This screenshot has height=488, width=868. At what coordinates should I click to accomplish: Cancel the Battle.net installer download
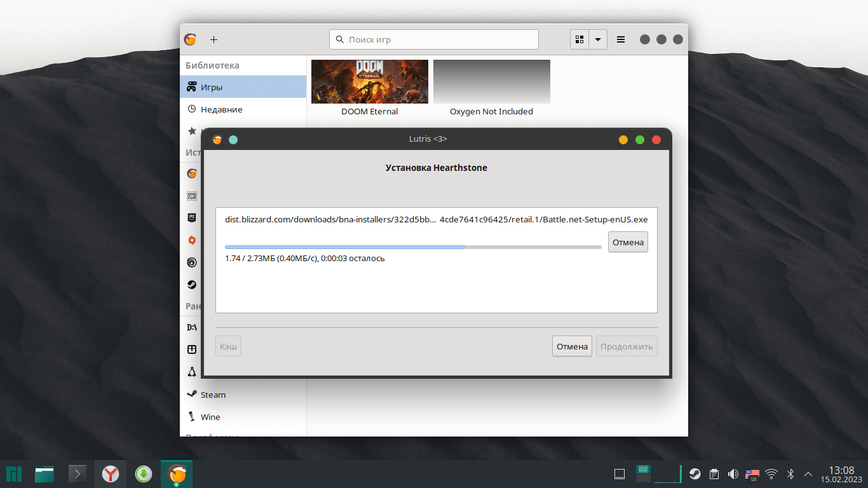(628, 242)
